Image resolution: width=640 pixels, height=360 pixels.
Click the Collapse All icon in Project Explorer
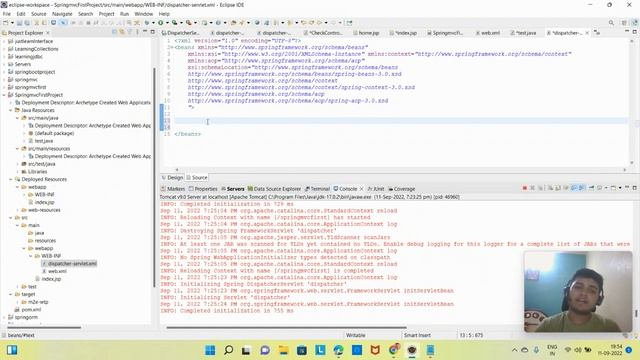pyautogui.click(x=114, y=32)
